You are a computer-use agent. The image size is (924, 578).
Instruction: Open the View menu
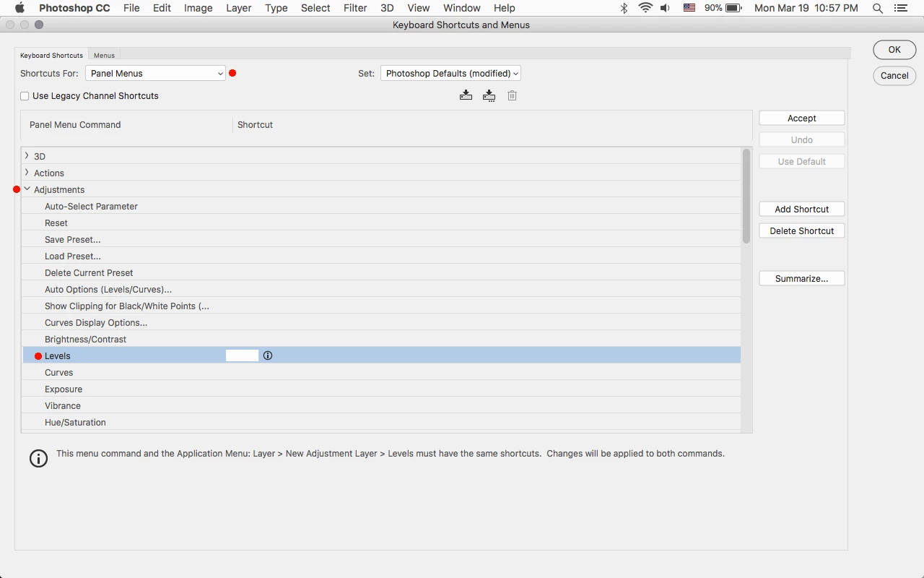click(x=419, y=8)
